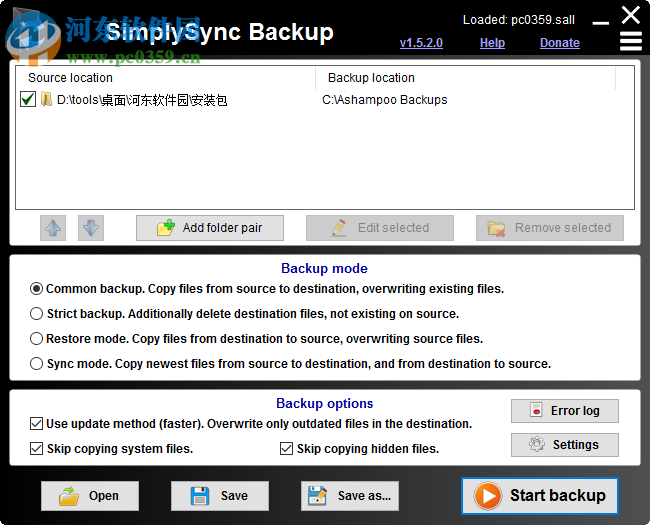Save the current backup profile
This screenshot has height=525, width=650.
point(220,496)
